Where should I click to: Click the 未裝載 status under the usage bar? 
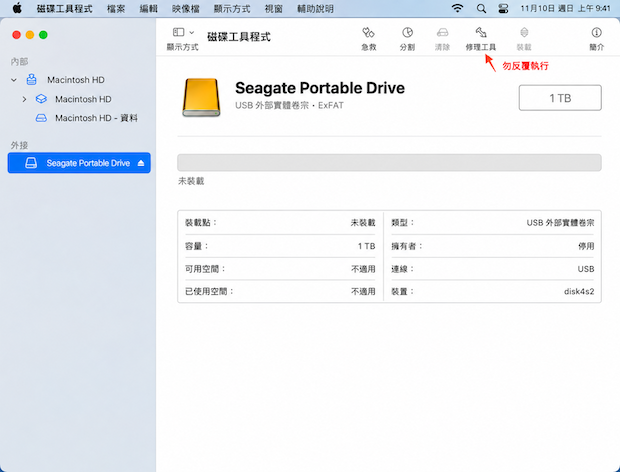click(x=191, y=181)
